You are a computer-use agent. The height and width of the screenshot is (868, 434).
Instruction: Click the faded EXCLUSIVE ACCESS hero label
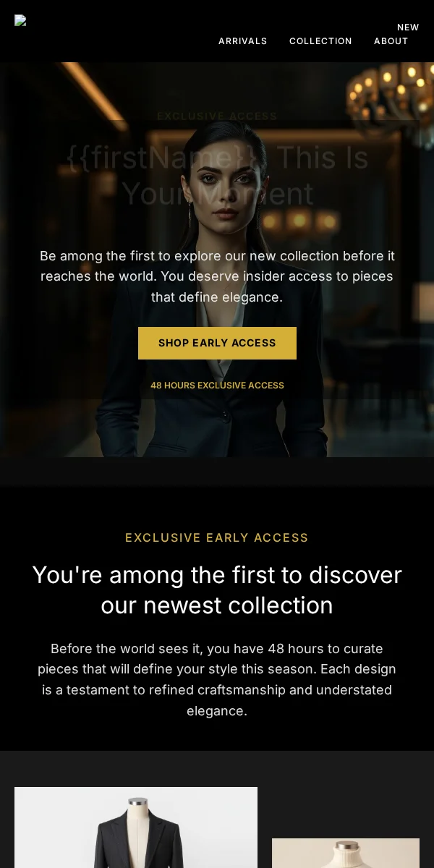217,116
